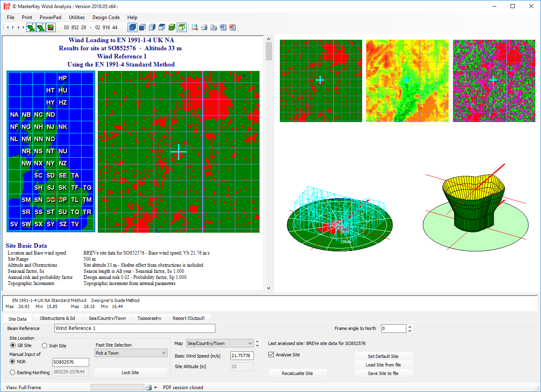The image size is (541, 392).
Task: Switch to the Topography tab
Action: pyautogui.click(x=149, y=318)
